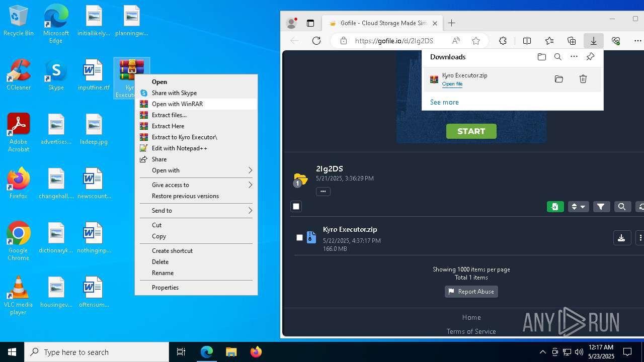Image resolution: width=644 pixels, height=362 pixels.
Task: Click Gofile search files icon
Action: point(622,207)
